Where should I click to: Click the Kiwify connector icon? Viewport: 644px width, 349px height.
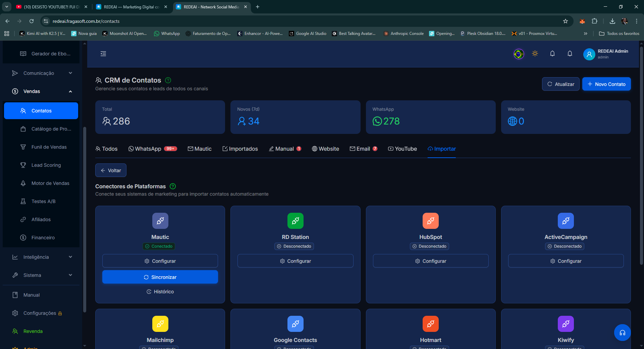(x=566, y=324)
